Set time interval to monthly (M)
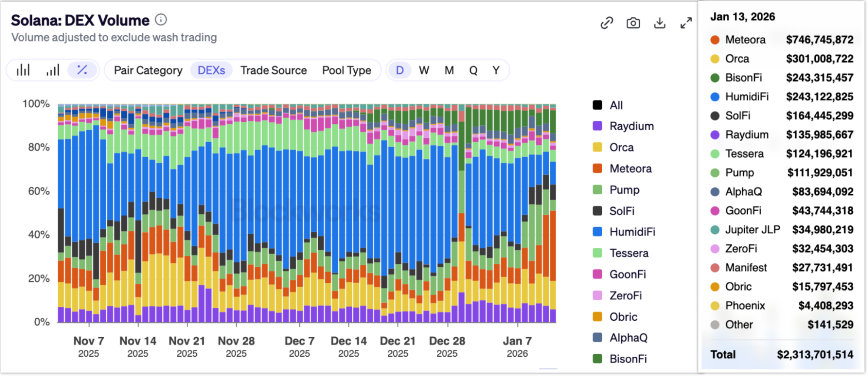The width and height of the screenshot is (868, 378). coord(449,70)
